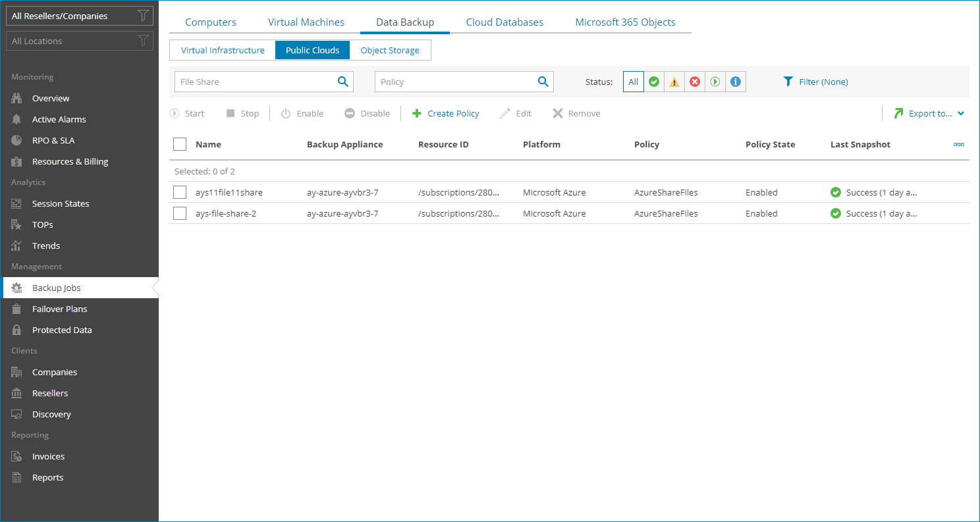The width and height of the screenshot is (980, 522).
Task: Open column chooser icon in table header
Action: click(959, 145)
